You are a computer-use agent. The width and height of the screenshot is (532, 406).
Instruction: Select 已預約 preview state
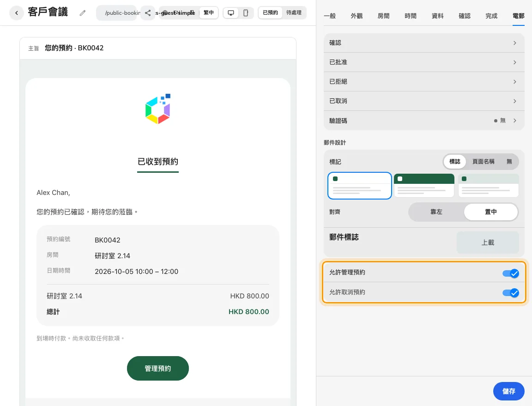click(x=270, y=12)
